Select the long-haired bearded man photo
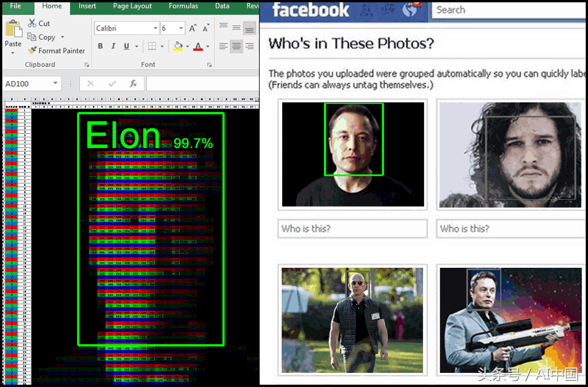Screen dimensions: 588x387 pyautogui.click(x=510, y=154)
